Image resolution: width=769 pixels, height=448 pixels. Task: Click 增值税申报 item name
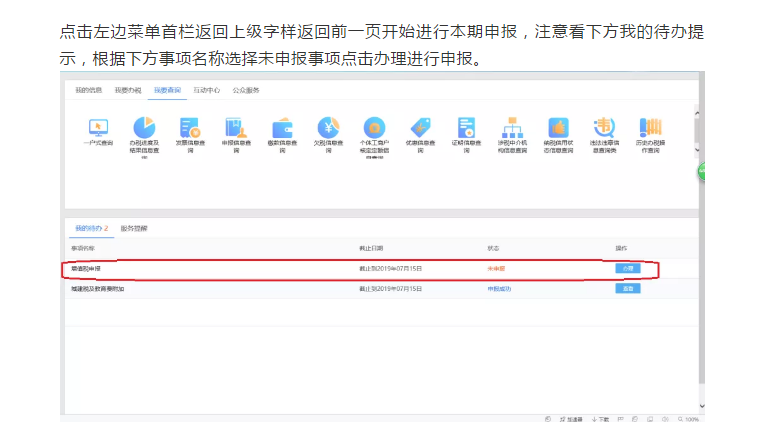86,269
